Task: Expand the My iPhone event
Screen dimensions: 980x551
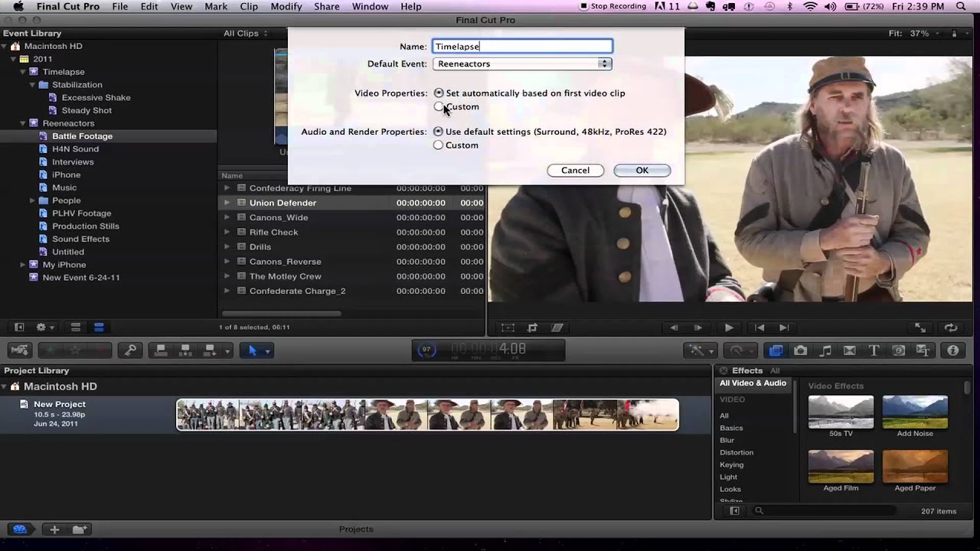Action: (23, 265)
